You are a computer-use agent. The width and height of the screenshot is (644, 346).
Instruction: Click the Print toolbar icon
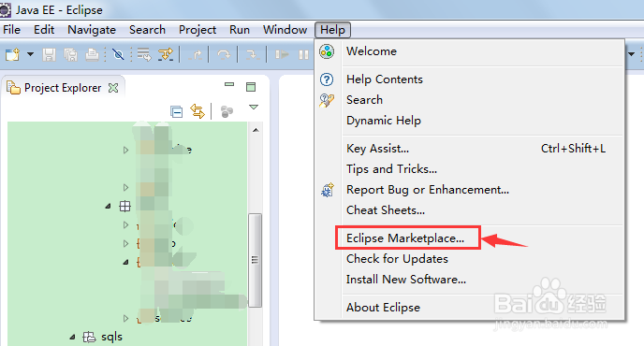(92, 54)
